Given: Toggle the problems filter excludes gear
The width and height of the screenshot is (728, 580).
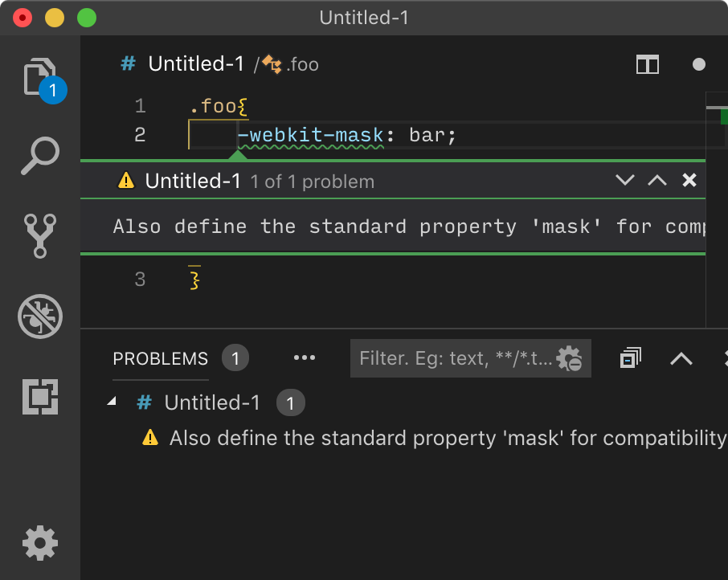Looking at the screenshot, I should [x=569, y=358].
